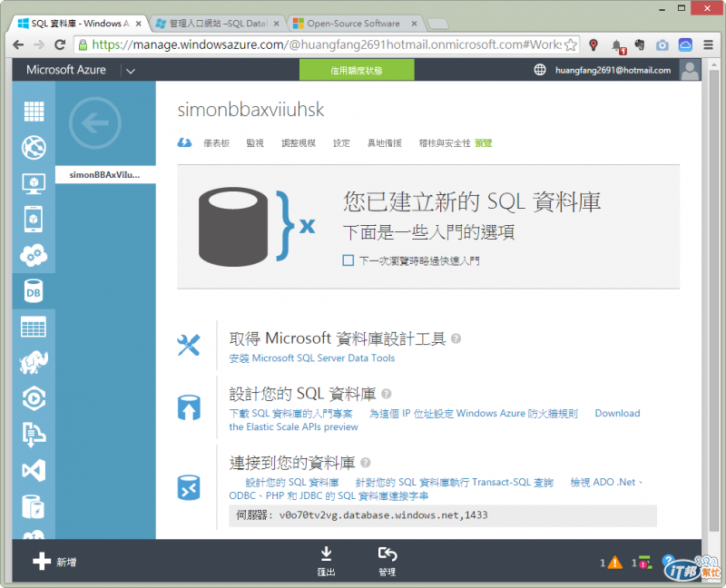Click the warning triangle notification icon
This screenshot has height=588, width=726.
615,563
